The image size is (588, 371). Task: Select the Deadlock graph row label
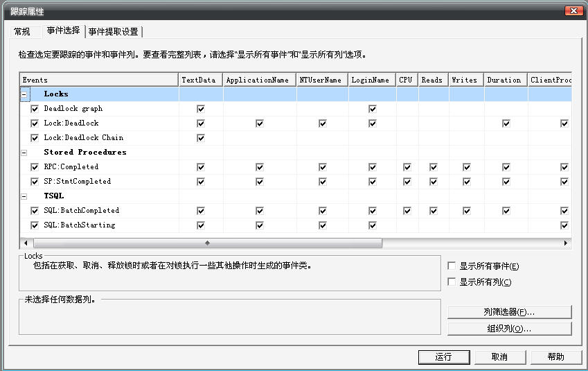tap(73, 108)
